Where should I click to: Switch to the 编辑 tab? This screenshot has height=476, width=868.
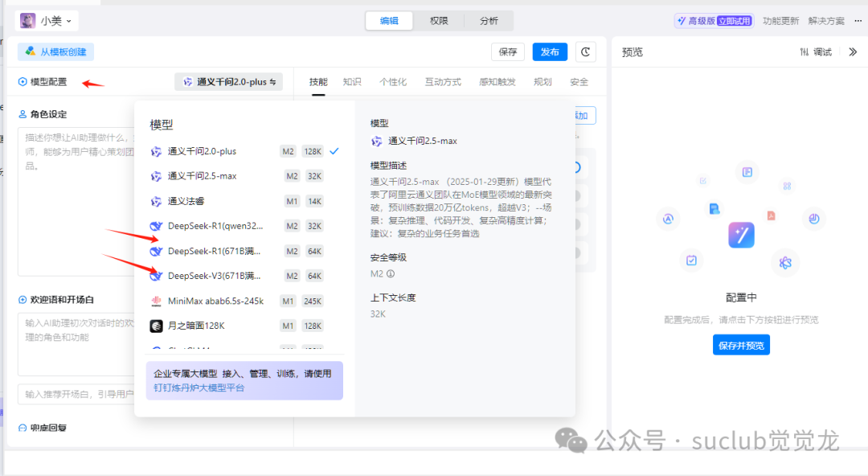389,20
